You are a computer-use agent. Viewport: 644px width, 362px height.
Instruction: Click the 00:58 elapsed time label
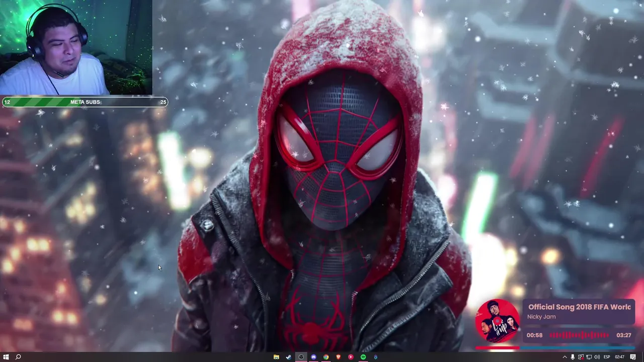(534, 335)
